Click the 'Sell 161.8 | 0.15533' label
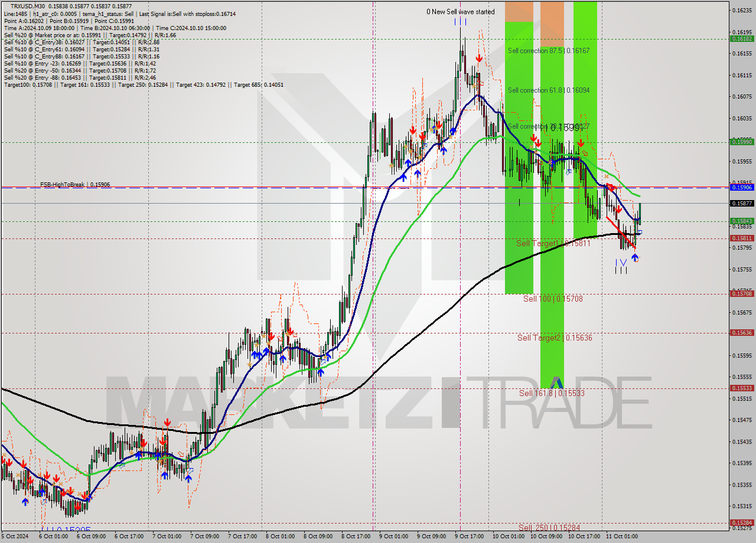Image resolution: width=756 pixels, height=543 pixels. click(x=552, y=392)
